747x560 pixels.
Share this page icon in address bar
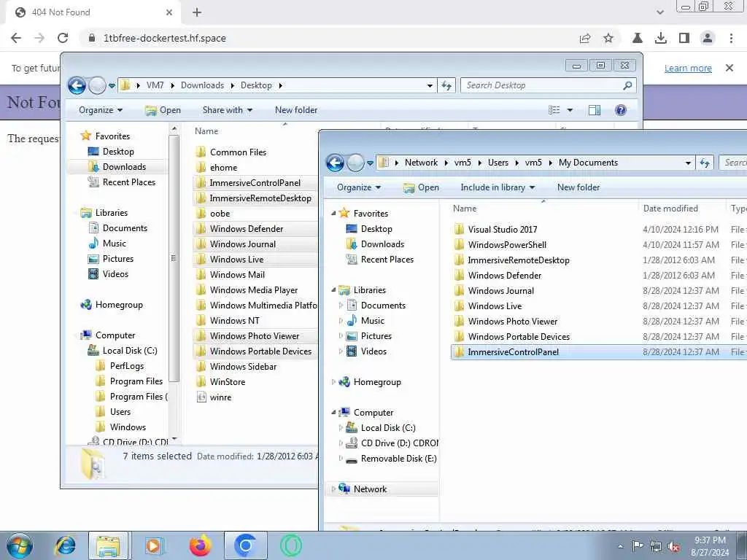(585, 38)
